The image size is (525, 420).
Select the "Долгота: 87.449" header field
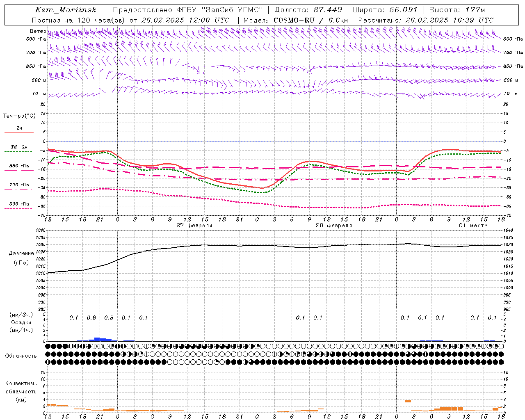coord(308,10)
